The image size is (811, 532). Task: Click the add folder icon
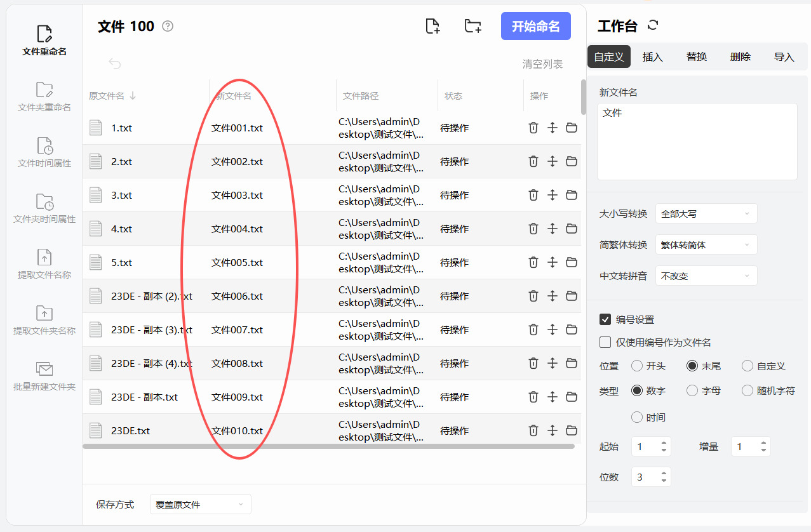click(473, 26)
